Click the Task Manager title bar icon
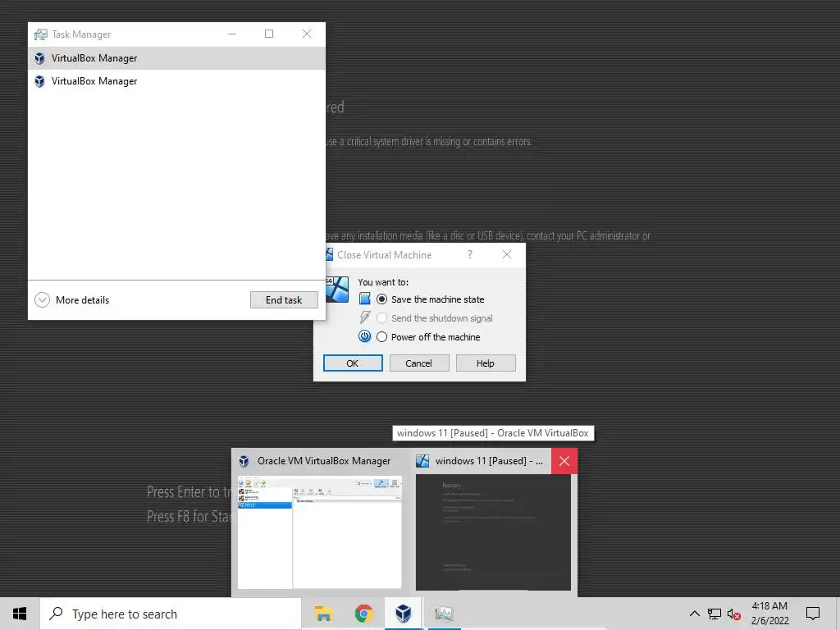Image resolution: width=840 pixels, height=630 pixels. 41,34
